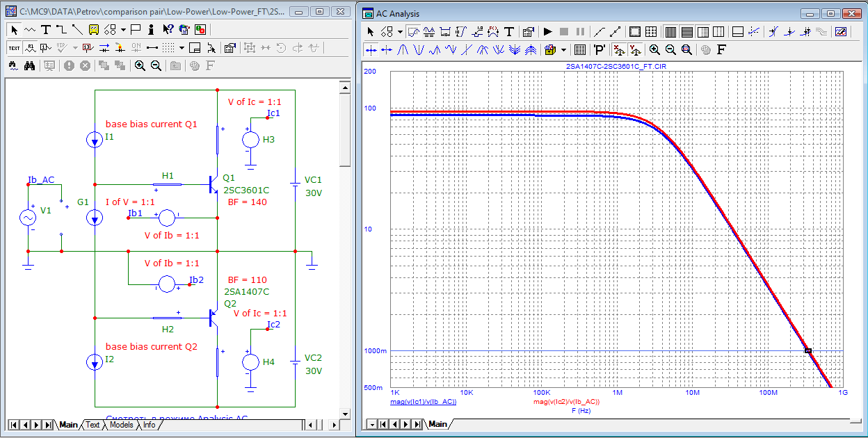Activate the Text mode T tool in schematic toolbar
The height and width of the screenshot is (438, 868).
(x=45, y=30)
